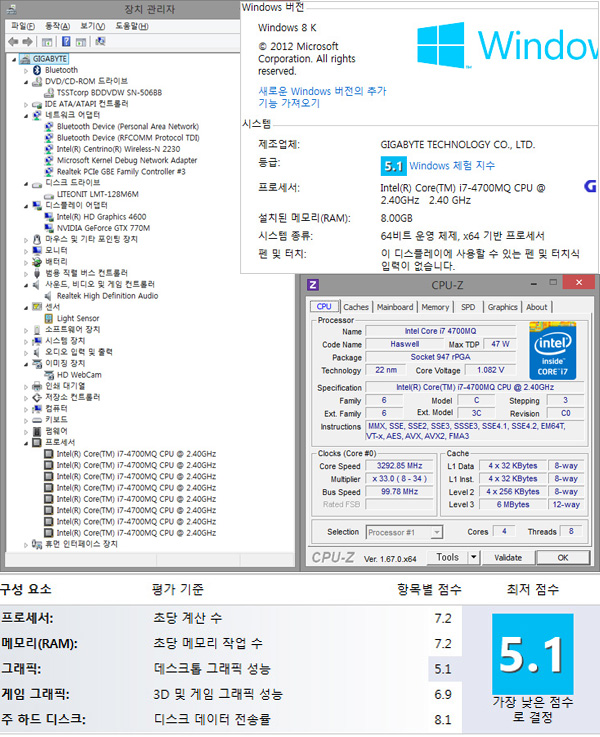Select Intel(R) HD Graphics 4600 adapter
This screenshot has width=600, height=737.
101,217
